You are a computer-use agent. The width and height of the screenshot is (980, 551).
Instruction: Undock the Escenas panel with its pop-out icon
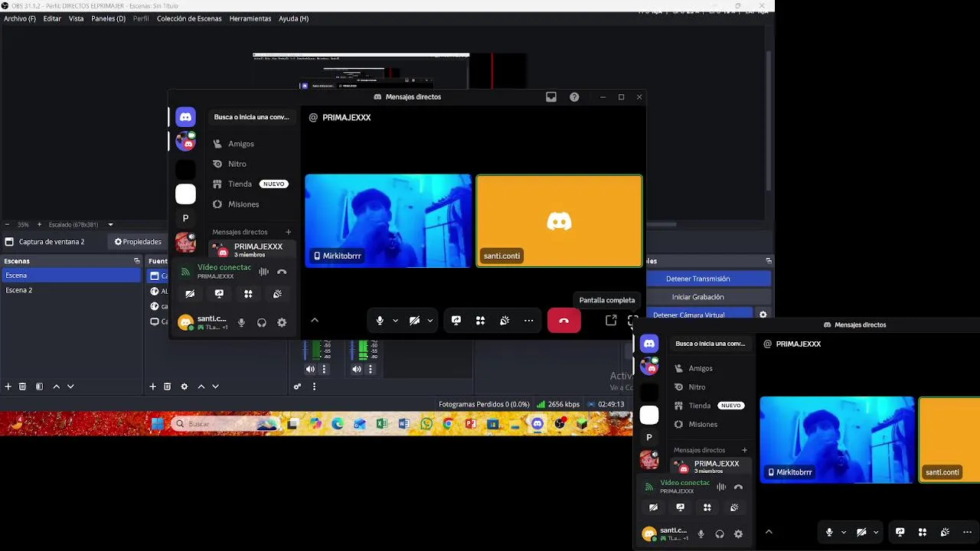click(x=137, y=261)
